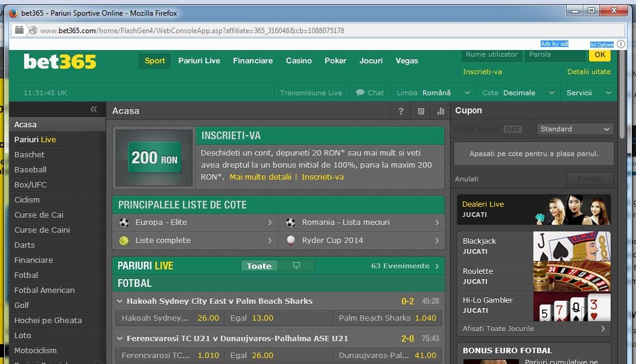Screen dimensions: 636x364
Task: Select Curse de Cai in the sidebar
Action: pos(57,215)
